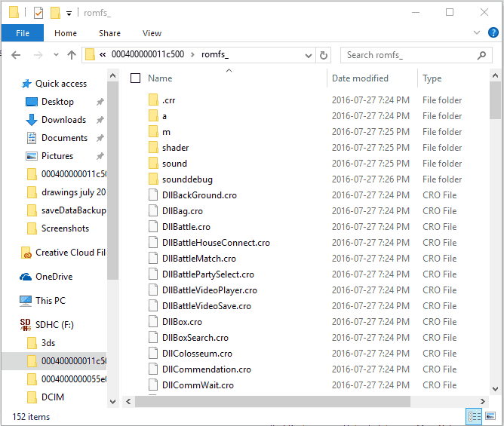Go up one folder level
The image size is (504, 426).
(x=72, y=55)
